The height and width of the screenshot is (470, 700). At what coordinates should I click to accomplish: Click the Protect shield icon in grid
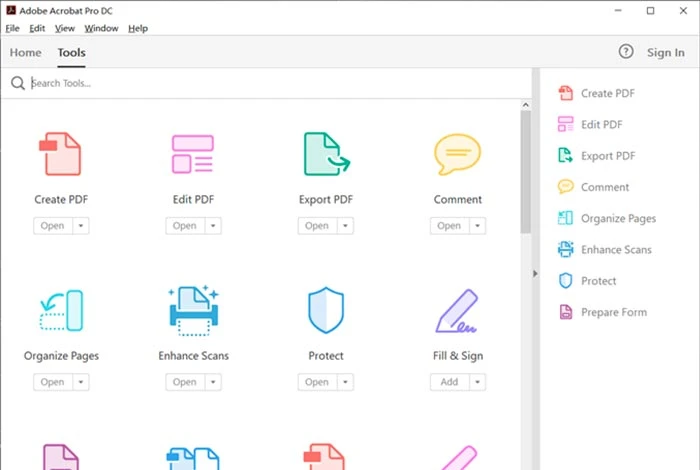pyautogui.click(x=326, y=310)
